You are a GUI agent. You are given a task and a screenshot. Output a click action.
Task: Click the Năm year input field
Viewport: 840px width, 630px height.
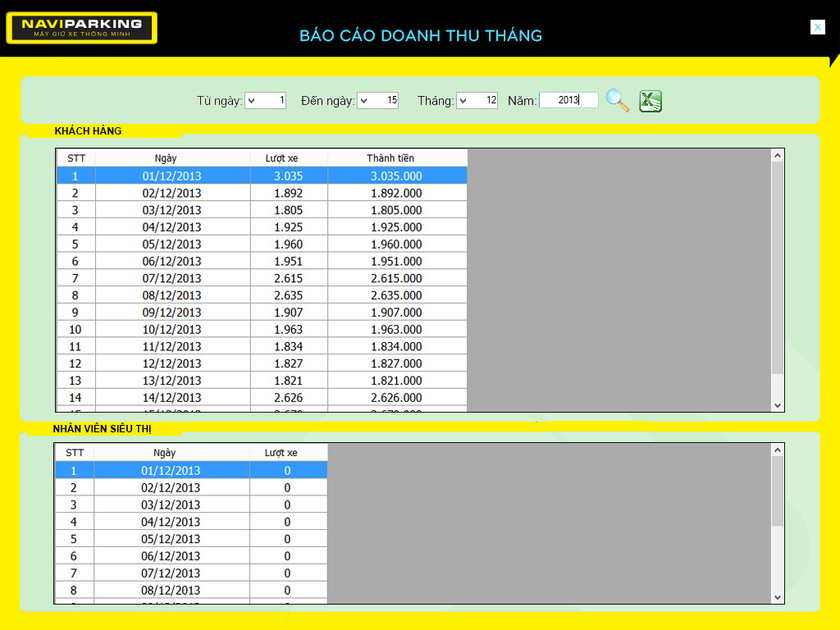[x=568, y=100]
